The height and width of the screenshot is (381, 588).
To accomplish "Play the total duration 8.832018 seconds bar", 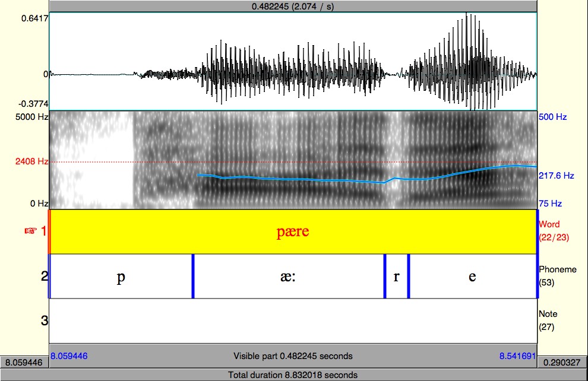I will click(x=293, y=375).
